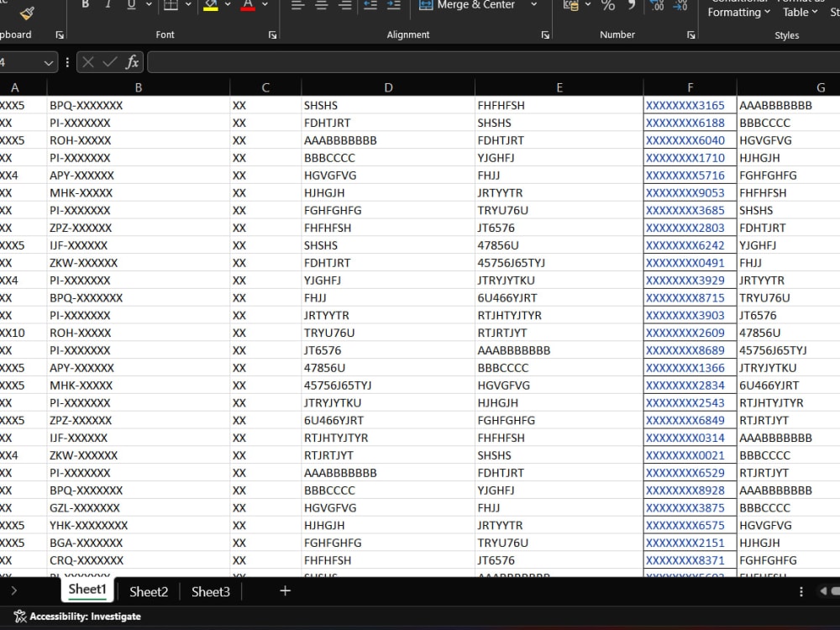
Task: Select cell containing 45756J65TYJ in column E
Action: pyautogui.click(x=559, y=263)
